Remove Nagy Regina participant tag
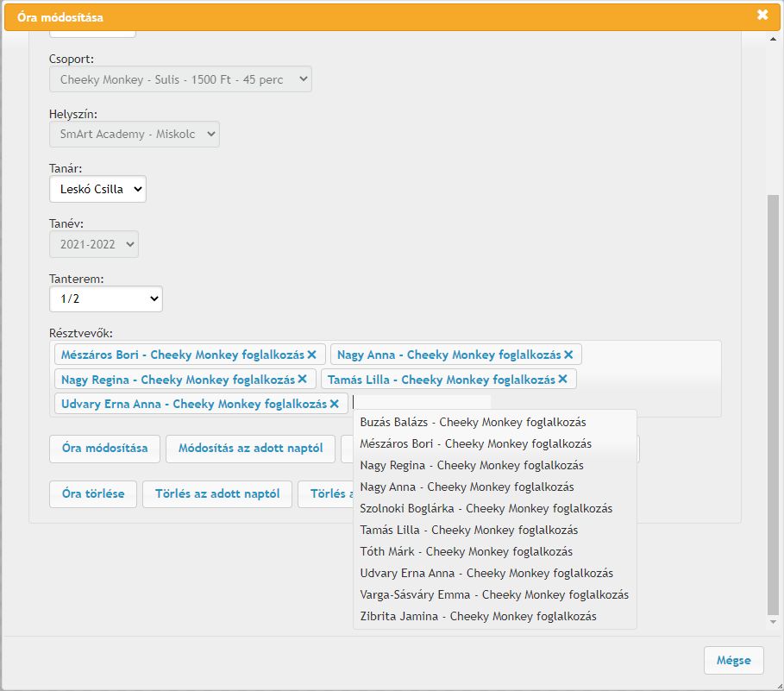The height and width of the screenshot is (691, 784). (303, 380)
